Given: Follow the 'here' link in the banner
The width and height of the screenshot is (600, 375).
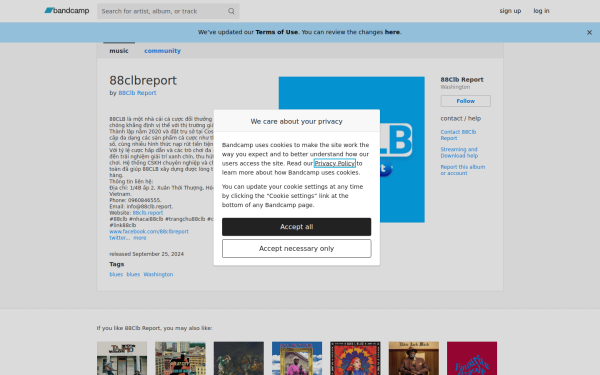Looking at the screenshot, I should (392, 32).
